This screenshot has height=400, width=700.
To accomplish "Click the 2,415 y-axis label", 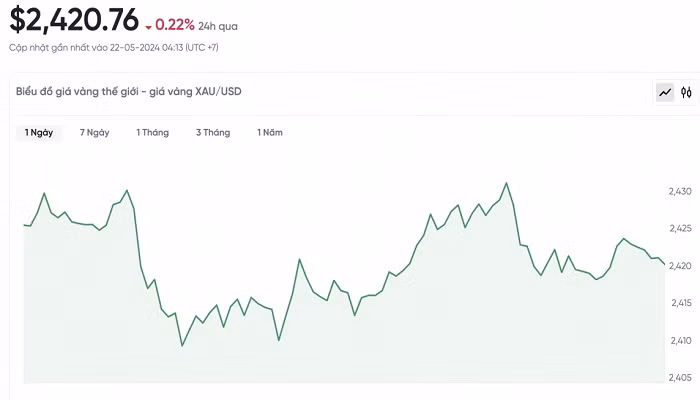I will pyautogui.click(x=680, y=302).
